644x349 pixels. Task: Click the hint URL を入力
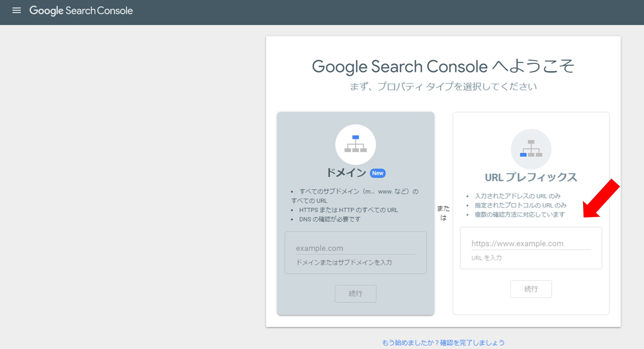(486, 258)
